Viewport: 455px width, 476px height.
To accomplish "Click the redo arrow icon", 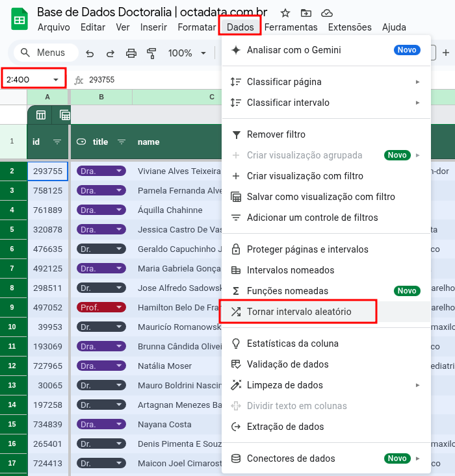I will [110, 53].
